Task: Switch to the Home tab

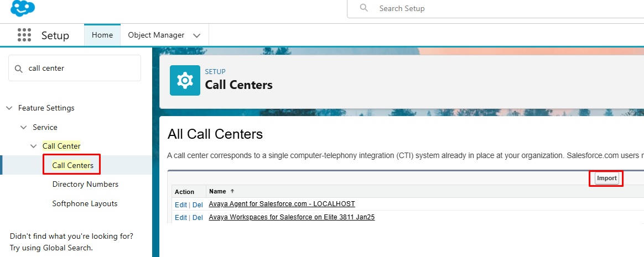Action: point(102,35)
